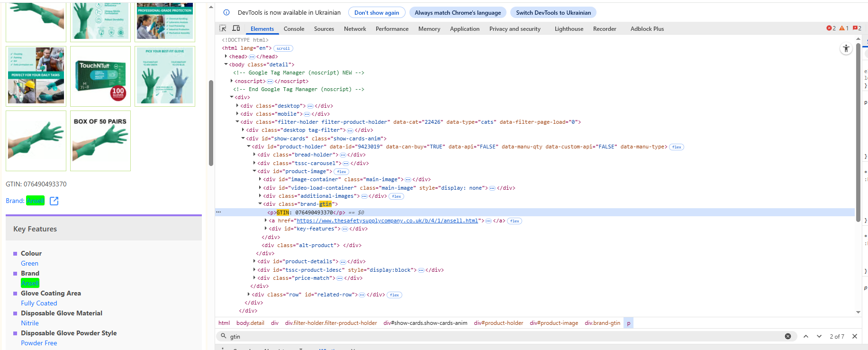This screenshot has width=868, height=350.
Task: Go to previous search match
Action: (x=806, y=336)
